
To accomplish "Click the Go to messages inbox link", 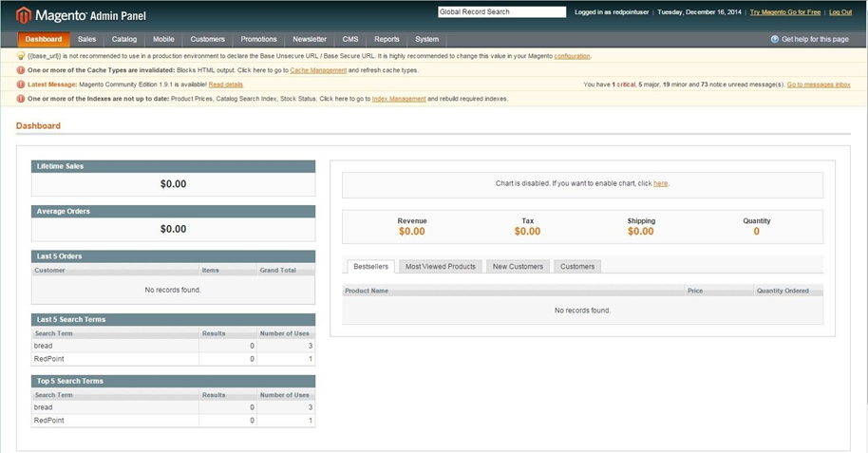I will pos(819,85).
